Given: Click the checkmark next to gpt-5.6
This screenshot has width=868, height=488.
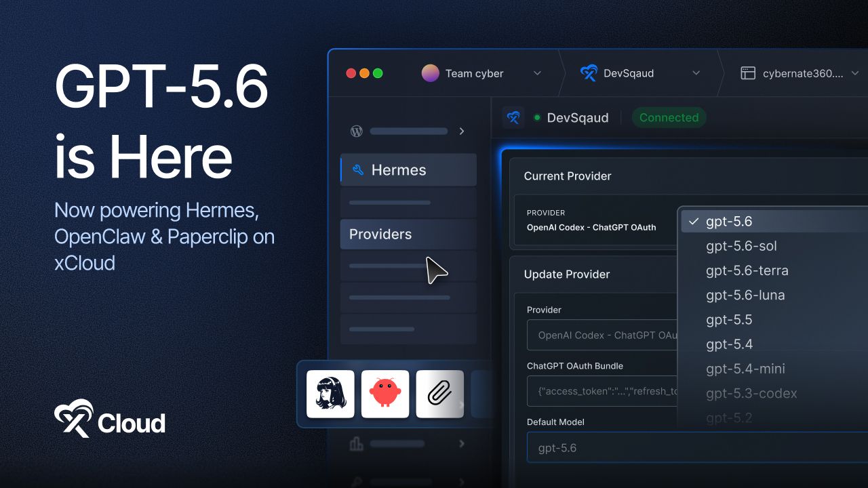Looking at the screenshot, I should tap(693, 221).
